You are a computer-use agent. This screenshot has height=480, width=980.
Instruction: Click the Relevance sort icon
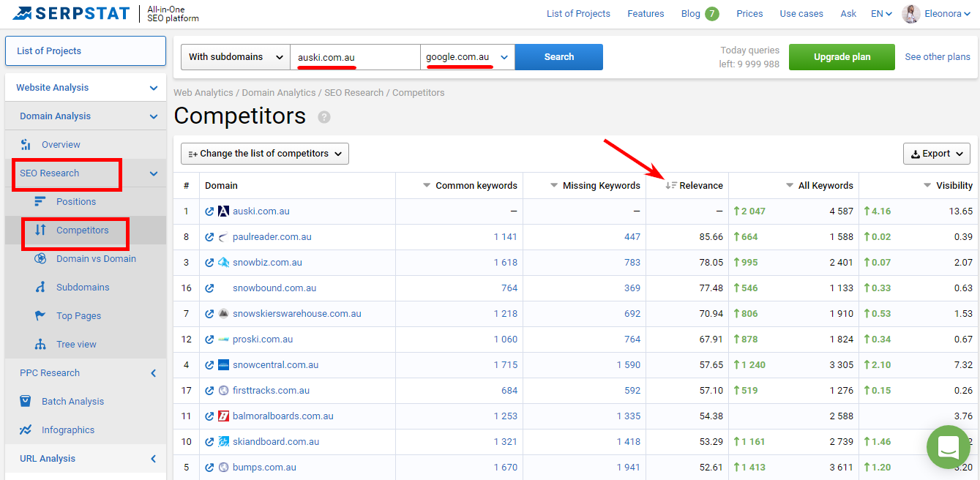click(x=670, y=186)
